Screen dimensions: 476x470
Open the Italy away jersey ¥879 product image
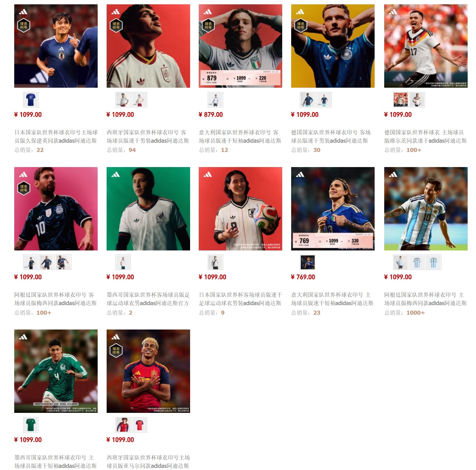(x=240, y=46)
